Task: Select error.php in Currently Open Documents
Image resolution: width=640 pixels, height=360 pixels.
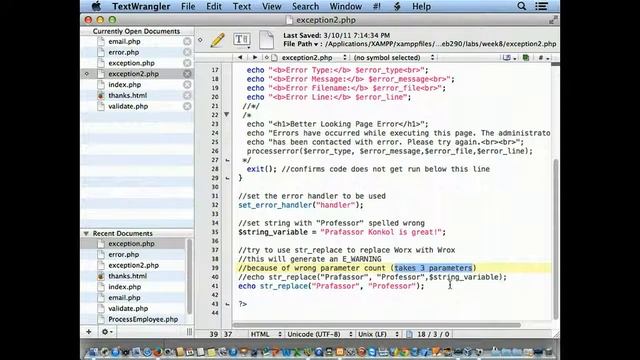Action: point(124,52)
